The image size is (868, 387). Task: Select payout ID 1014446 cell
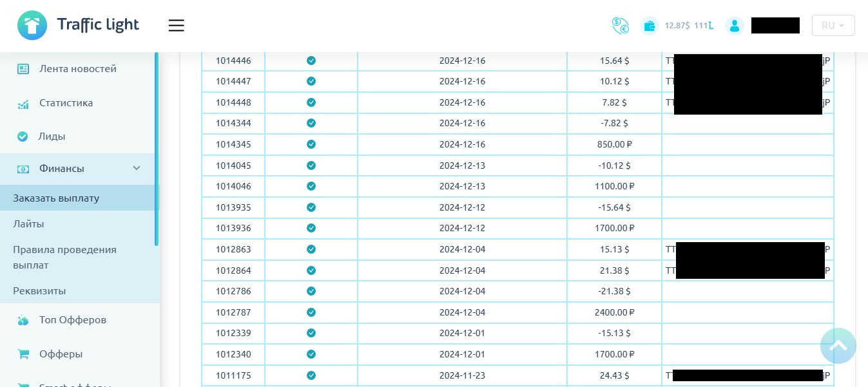[233, 61]
